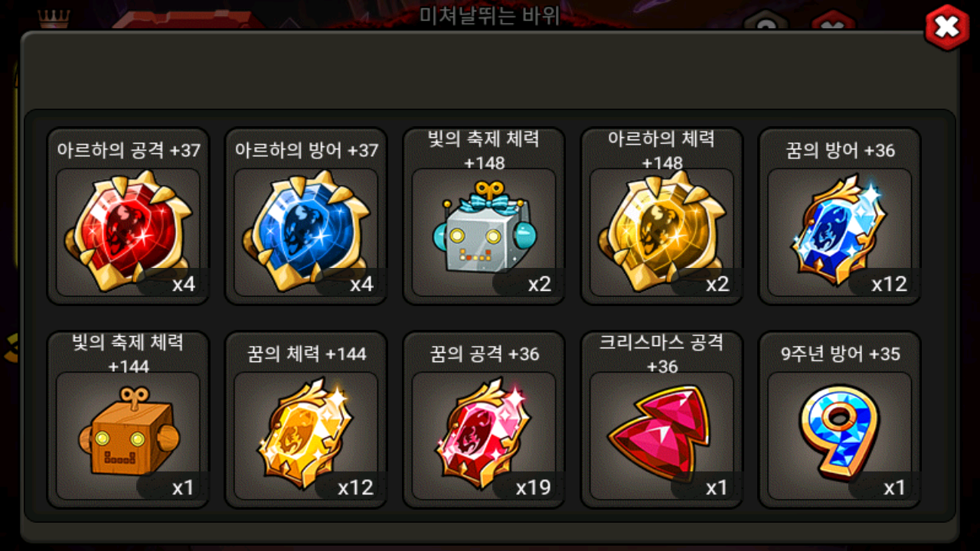Click the 꿈의 공격 +36 label

click(485, 354)
